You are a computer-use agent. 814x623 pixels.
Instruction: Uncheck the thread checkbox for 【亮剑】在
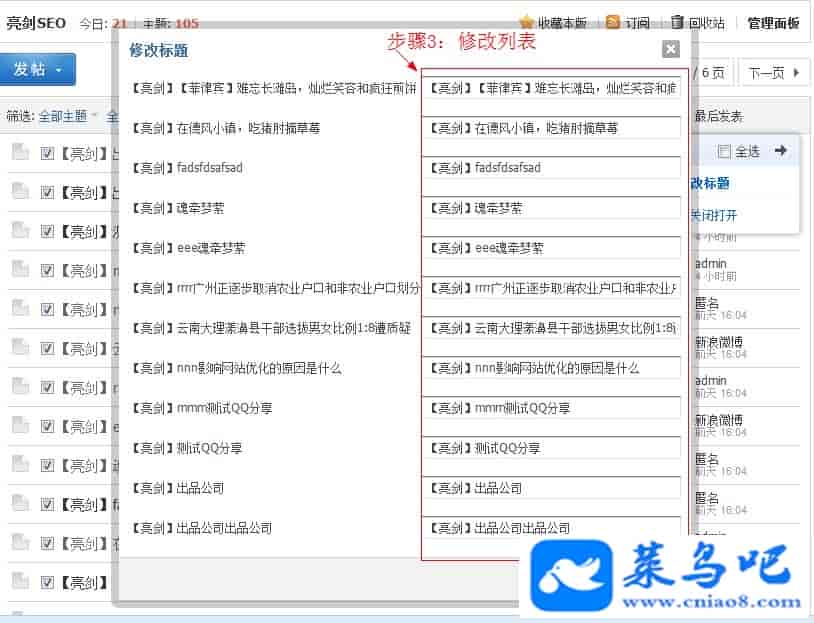pos(47,543)
